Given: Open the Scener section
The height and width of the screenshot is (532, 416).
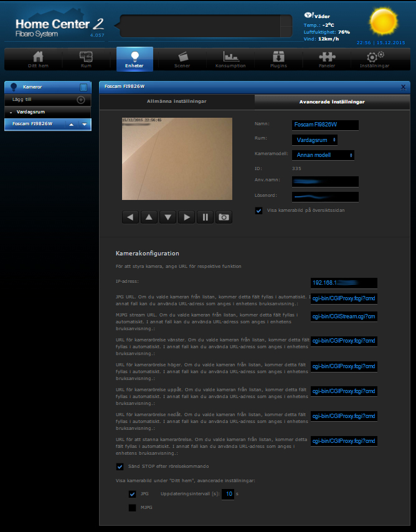Looking at the screenshot, I should point(182,59).
